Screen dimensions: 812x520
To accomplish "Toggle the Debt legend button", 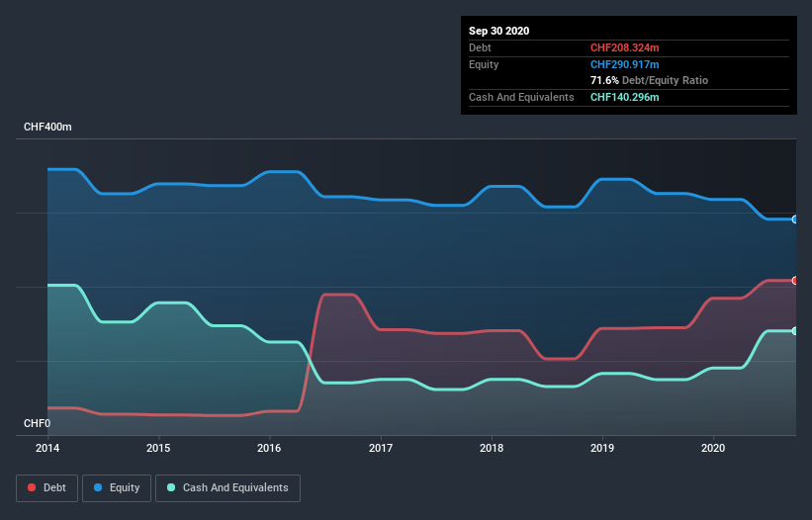I will [x=46, y=488].
